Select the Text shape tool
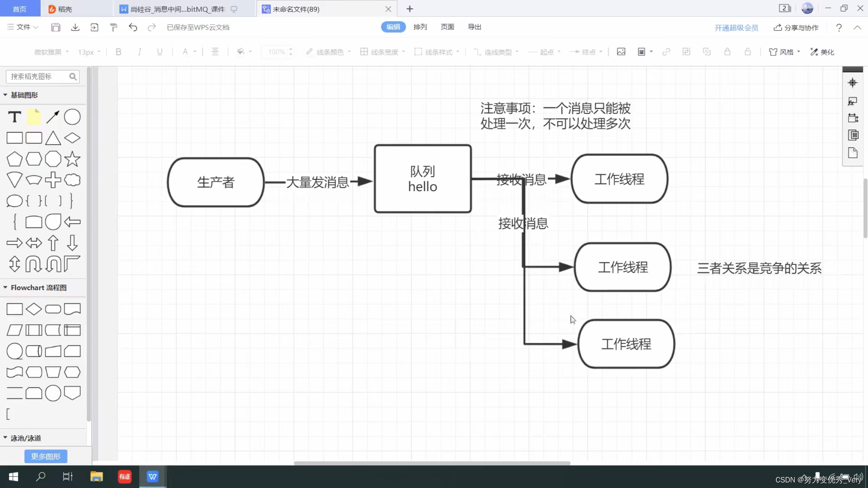This screenshot has width=868, height=488. pos(15,117)
